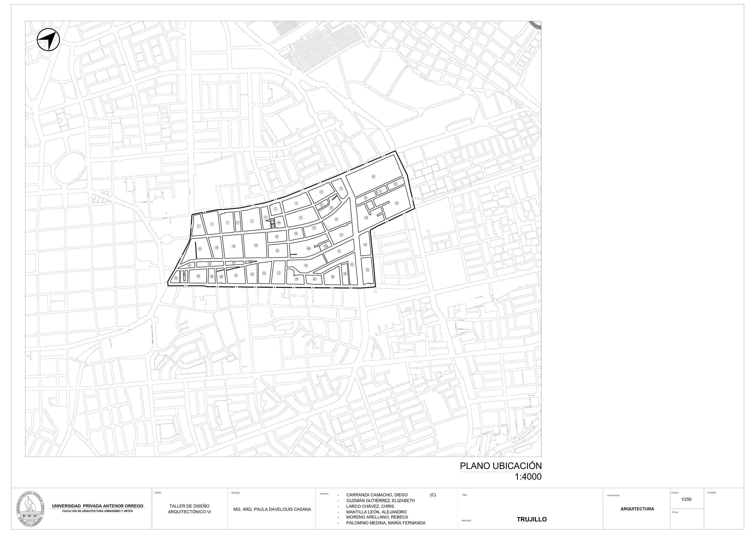Click block marker number 53
Image resolution: width=756 pixels, height=535 pixels.
coord(367,270)
